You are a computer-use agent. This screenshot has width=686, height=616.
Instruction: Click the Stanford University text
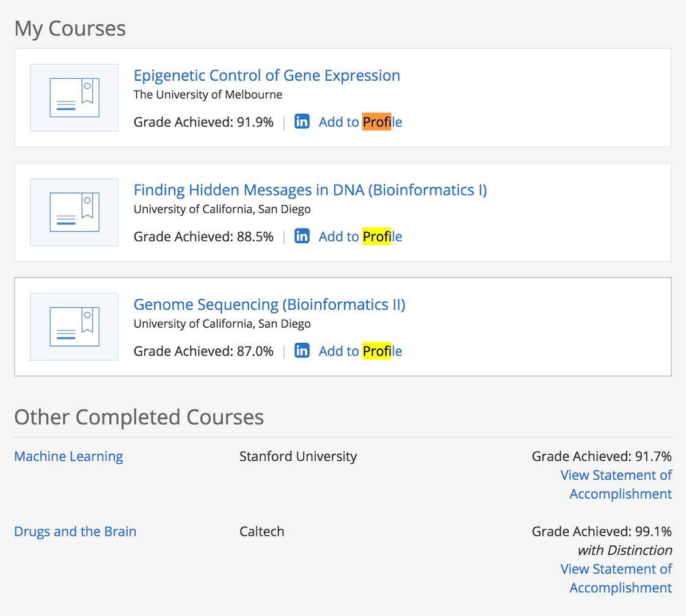298,457
